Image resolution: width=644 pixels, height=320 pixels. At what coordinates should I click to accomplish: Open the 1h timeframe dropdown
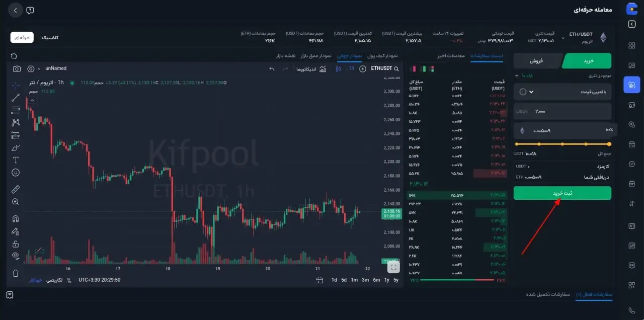(352, 69)
